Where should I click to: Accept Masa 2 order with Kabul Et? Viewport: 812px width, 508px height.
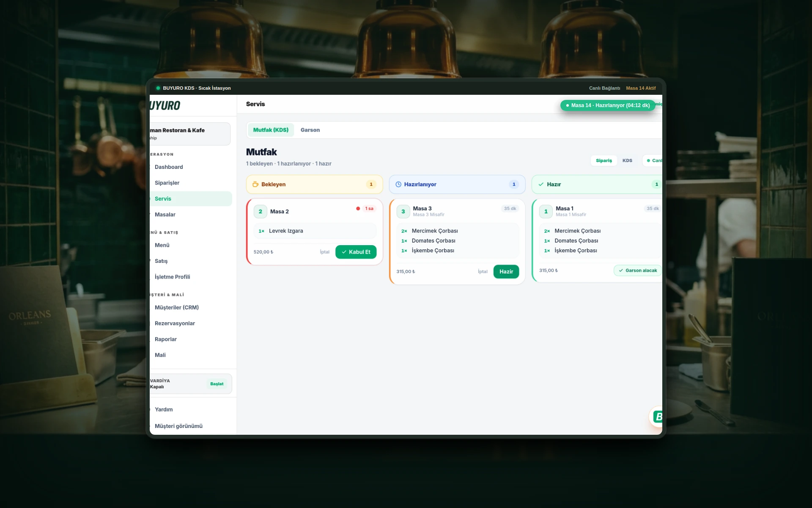click(x=356, y=252)
